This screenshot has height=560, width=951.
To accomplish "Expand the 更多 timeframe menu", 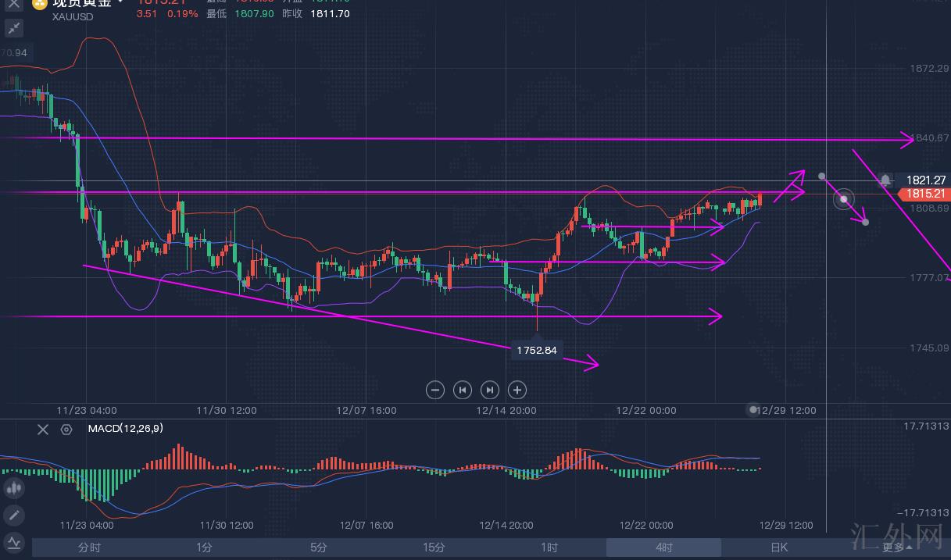I will [896, 548].
